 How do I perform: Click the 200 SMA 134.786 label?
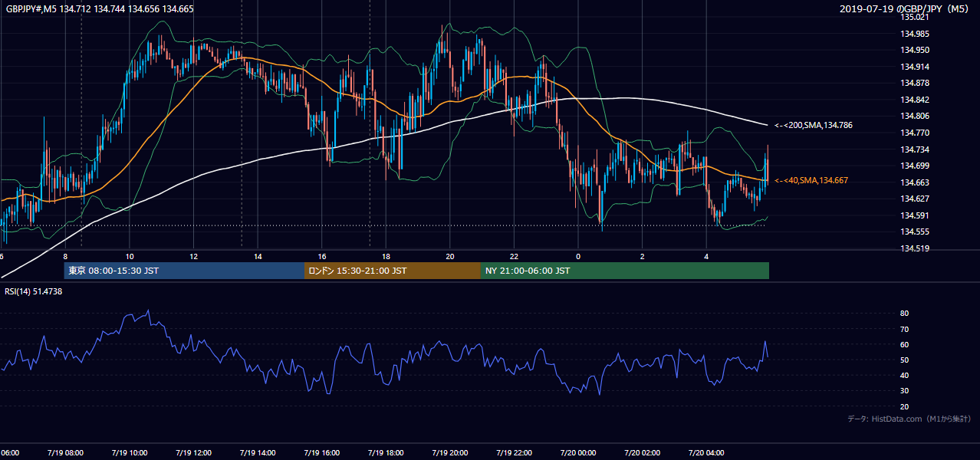pos(813,125)
